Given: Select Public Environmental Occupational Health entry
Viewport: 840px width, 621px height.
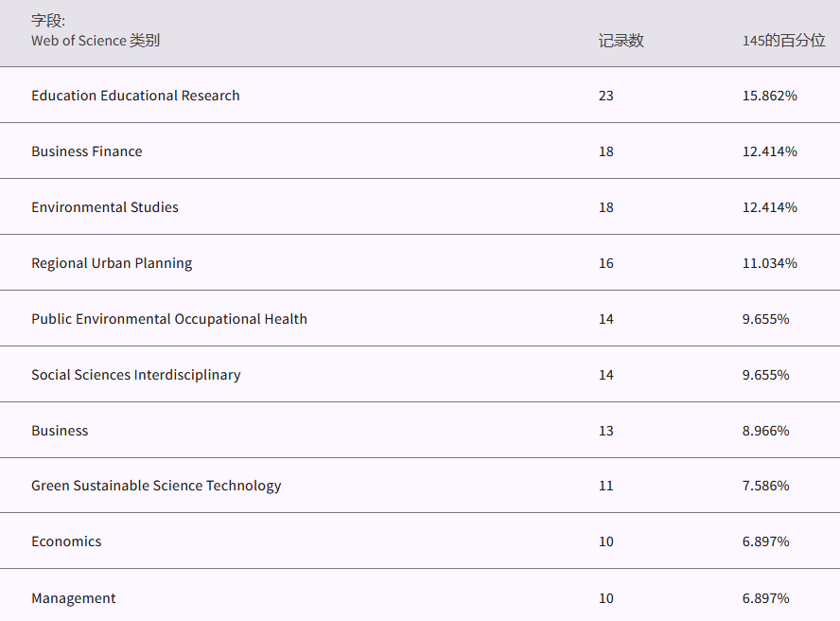Looking at the screenshot, I should [x=169, y=319].
